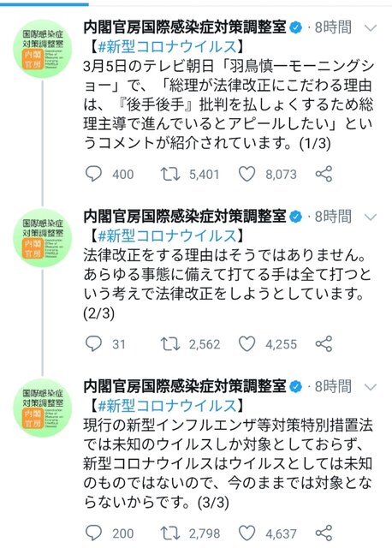Like the second tweet with 4,255 likes
Image resolution: width=392 pixels, height=548 pixels.
[246, 344]
